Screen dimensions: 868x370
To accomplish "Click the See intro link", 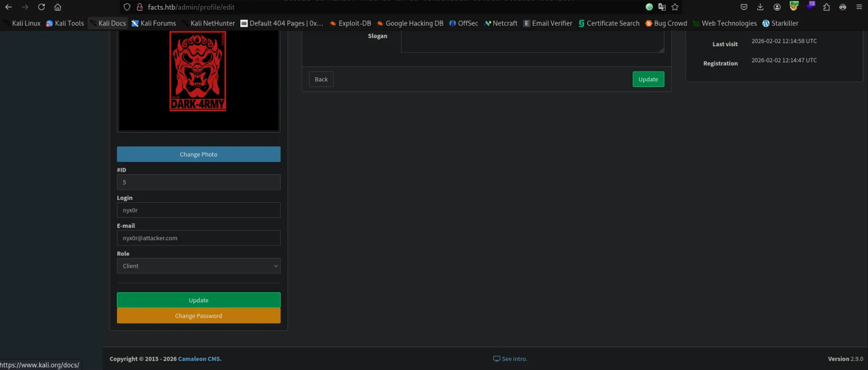I will pyautogui.click(x=510, y=359).
